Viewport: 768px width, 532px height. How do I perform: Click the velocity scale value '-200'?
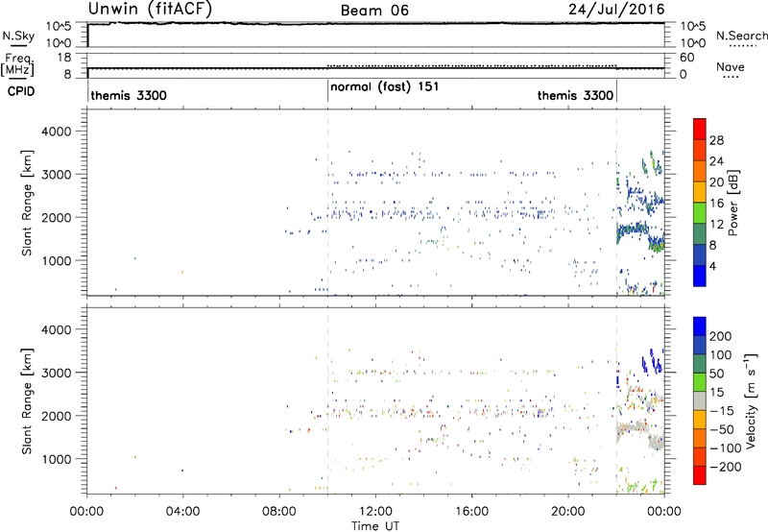click(x=726, y=467)
